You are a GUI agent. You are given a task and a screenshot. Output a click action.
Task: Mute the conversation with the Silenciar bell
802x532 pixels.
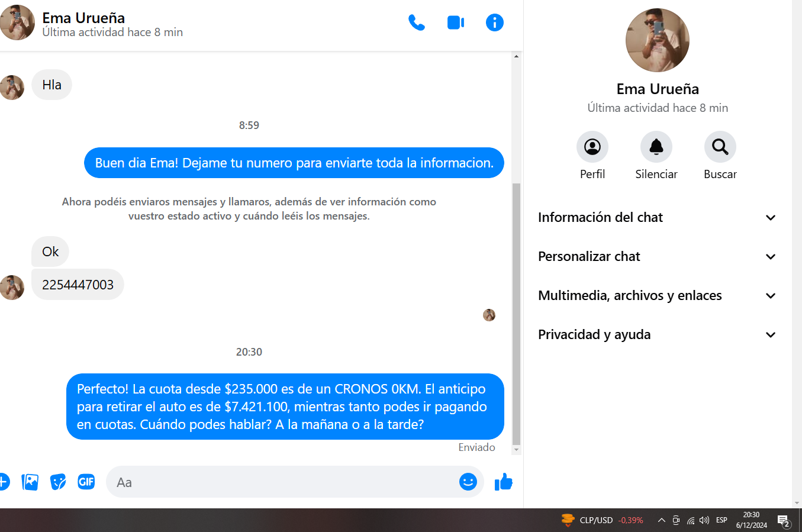click(x=656, y=147)
